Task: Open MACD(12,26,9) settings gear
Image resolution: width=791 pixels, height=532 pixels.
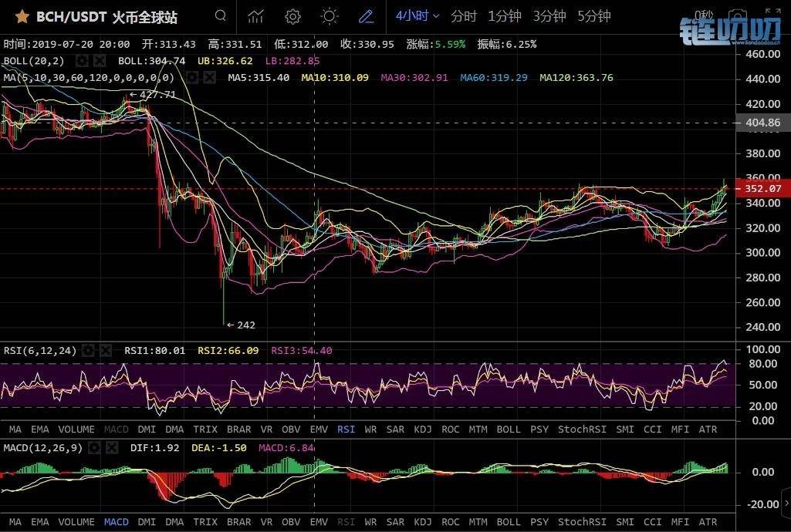Action: [x=94, y=447]
